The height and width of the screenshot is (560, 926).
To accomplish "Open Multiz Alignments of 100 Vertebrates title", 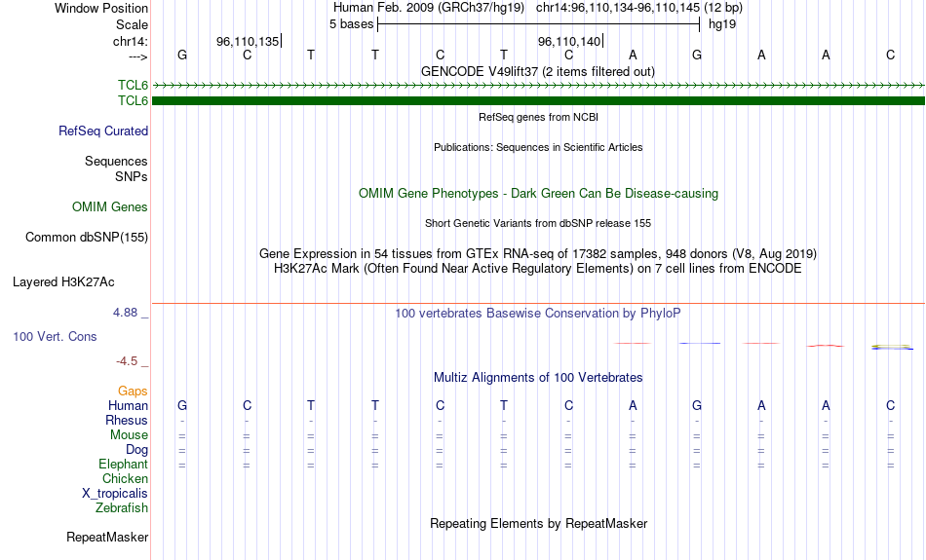I will pos(538,378).
